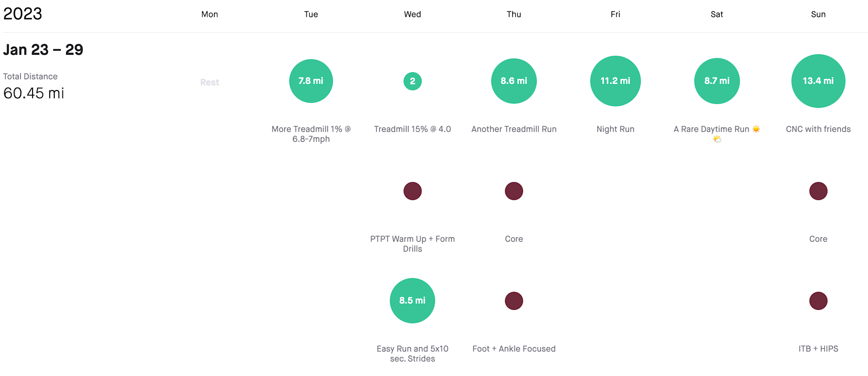Open the Night Run activity link
Screen dimensions: 868x376
[615, 129]
